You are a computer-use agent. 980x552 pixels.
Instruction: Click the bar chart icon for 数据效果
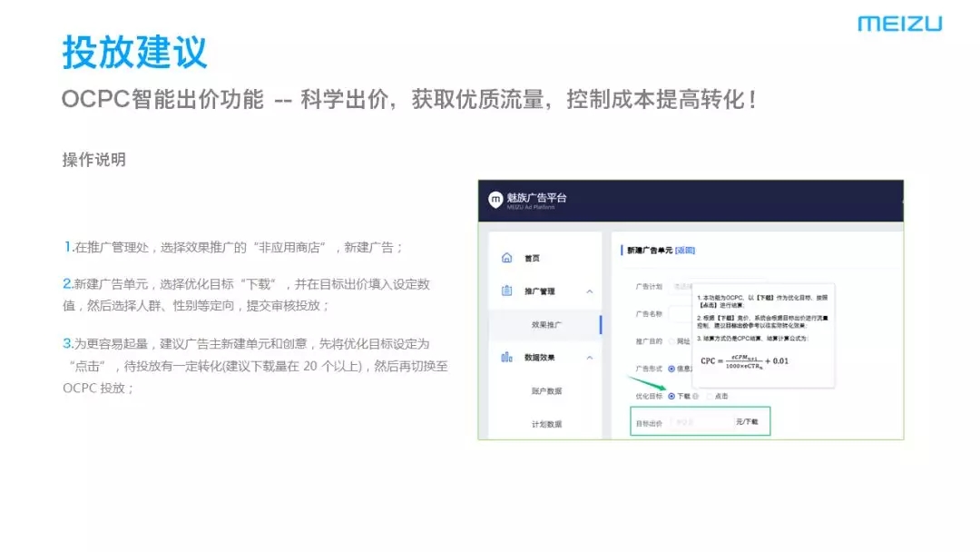506,358
